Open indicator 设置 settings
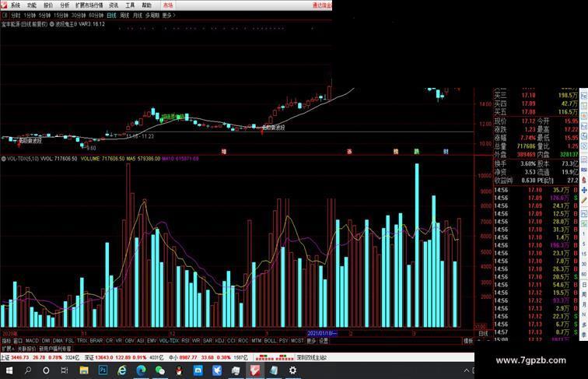 [324, 341]
